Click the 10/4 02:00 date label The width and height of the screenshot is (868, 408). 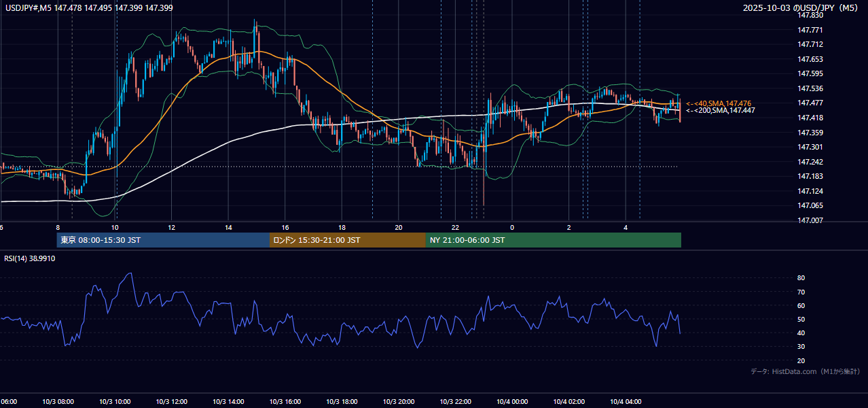pos(568,402)
